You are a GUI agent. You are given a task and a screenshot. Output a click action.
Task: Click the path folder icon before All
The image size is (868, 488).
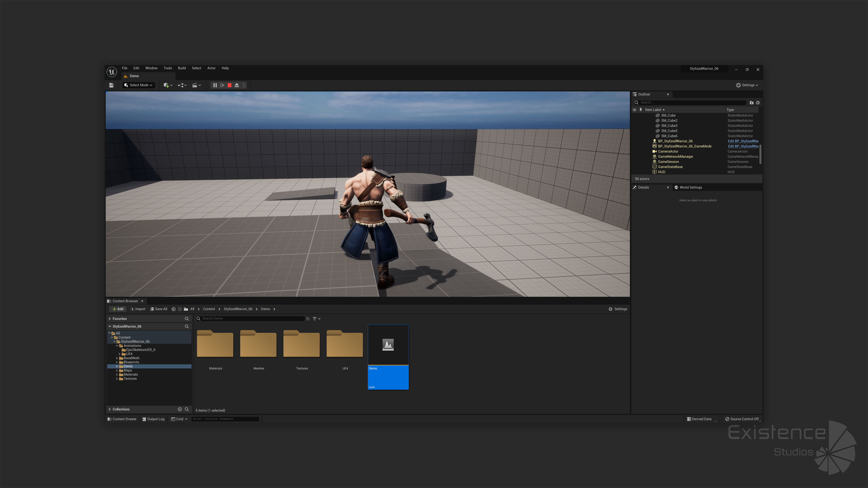point(186,309)
